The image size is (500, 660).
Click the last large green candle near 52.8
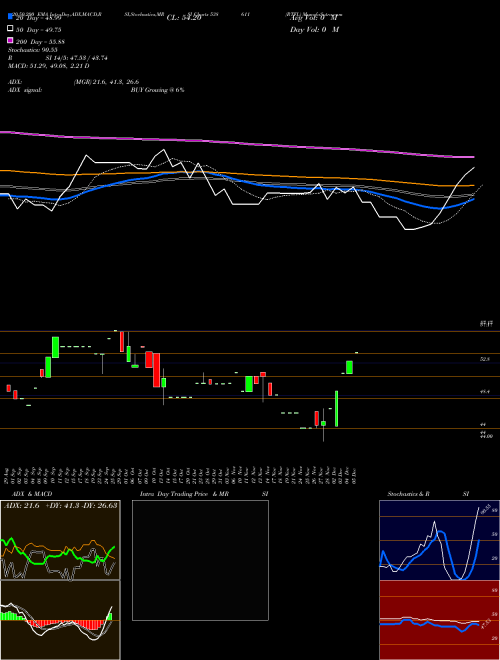pos(349,367)
